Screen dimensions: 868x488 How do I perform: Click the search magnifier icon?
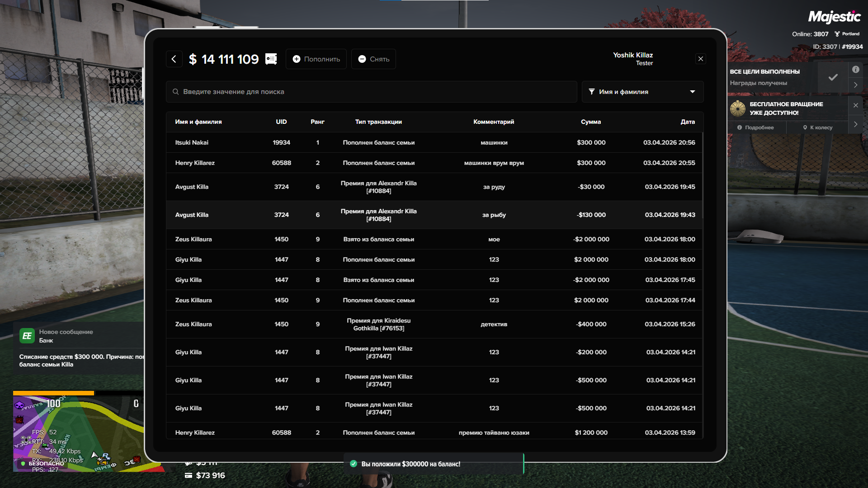(x=175, y=92)
